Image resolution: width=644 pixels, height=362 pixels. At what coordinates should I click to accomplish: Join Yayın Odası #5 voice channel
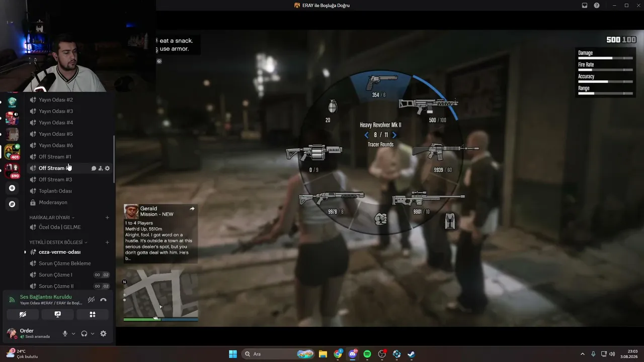[x=69, y=134]
